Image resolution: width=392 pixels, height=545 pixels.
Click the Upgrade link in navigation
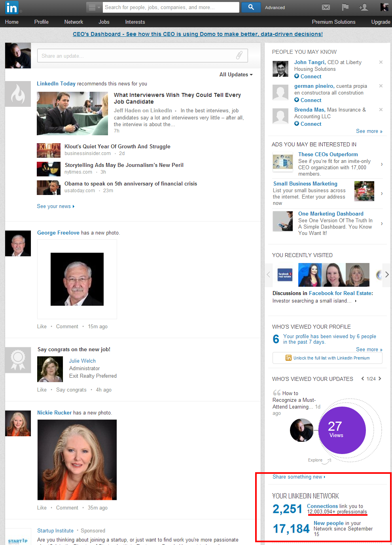tap(381, 22)
